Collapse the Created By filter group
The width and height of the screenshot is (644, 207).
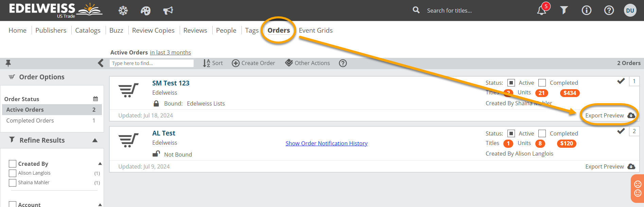(100, 164)
